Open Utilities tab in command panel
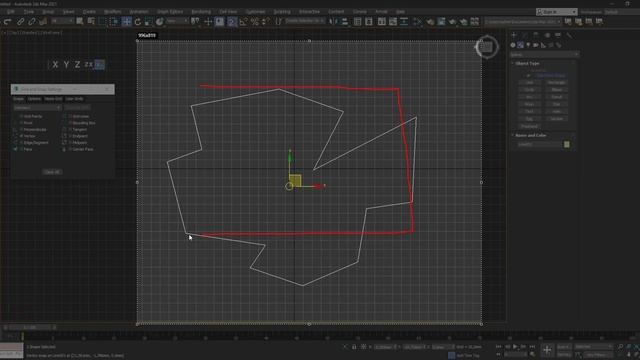640x360 pixels. 569,36
